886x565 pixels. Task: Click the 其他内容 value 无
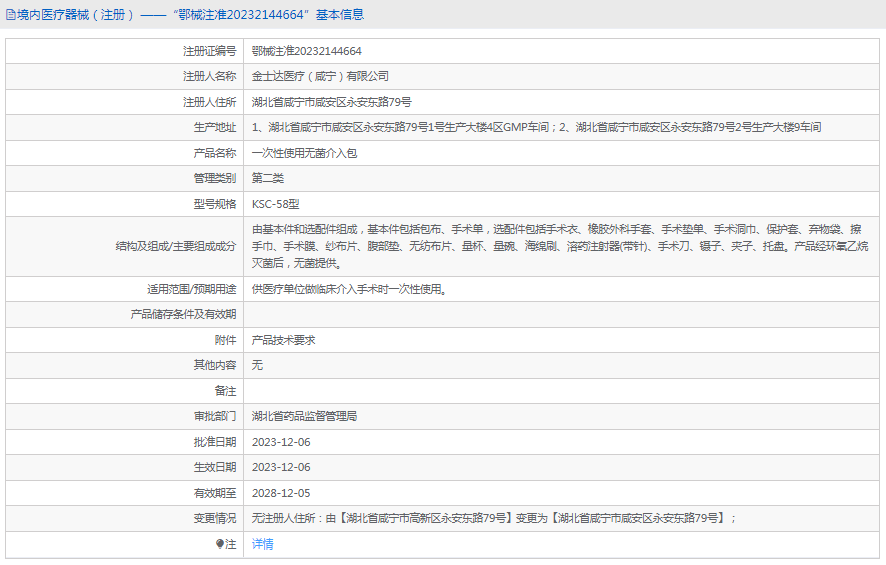tap(257, 365)
